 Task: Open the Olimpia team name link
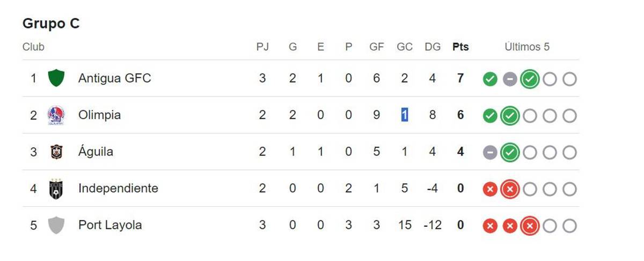point(99,115)
